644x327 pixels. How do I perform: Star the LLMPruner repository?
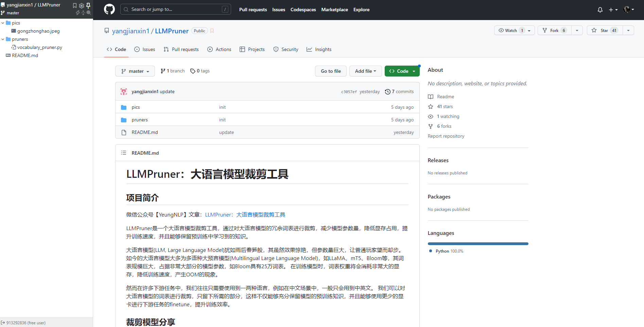(605, 30)
